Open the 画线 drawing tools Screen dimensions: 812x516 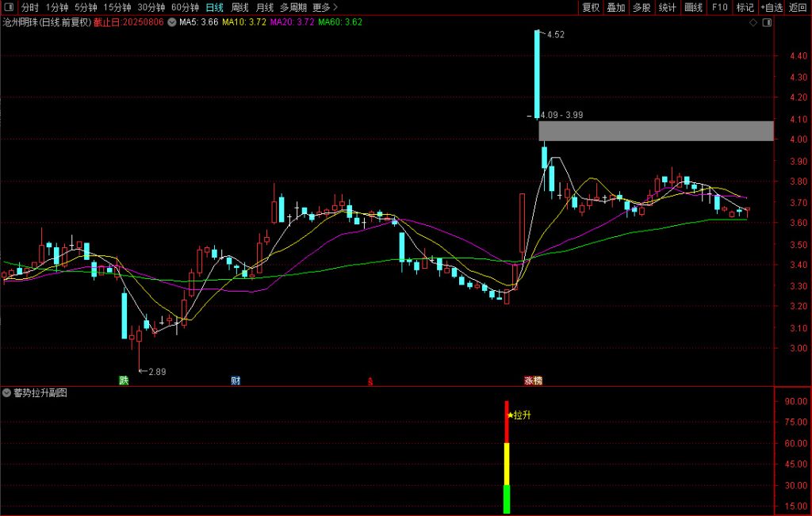pyautogui.click(x=693, y=7)
